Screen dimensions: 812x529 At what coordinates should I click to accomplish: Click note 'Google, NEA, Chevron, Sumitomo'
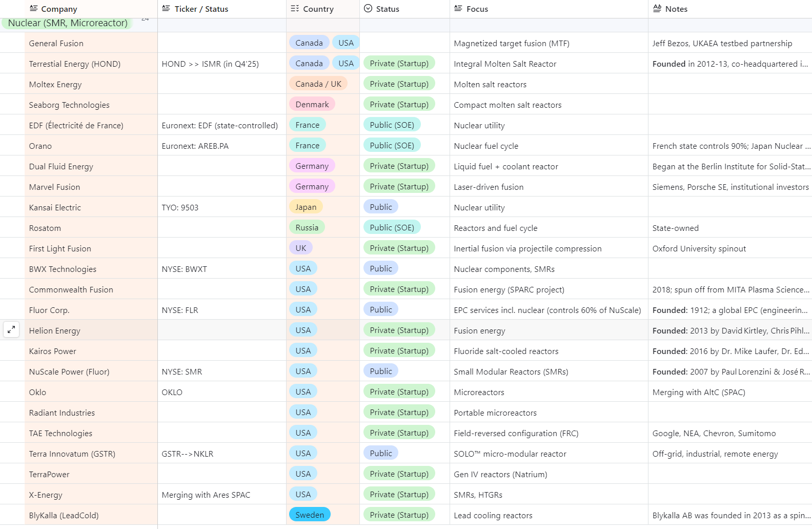click(730, 433)
